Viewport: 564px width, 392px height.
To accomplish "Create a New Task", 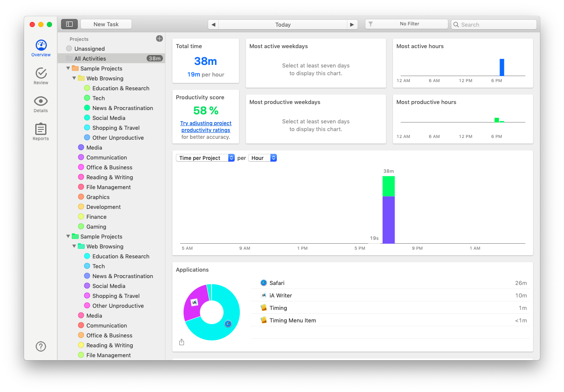I will point(106,24).
